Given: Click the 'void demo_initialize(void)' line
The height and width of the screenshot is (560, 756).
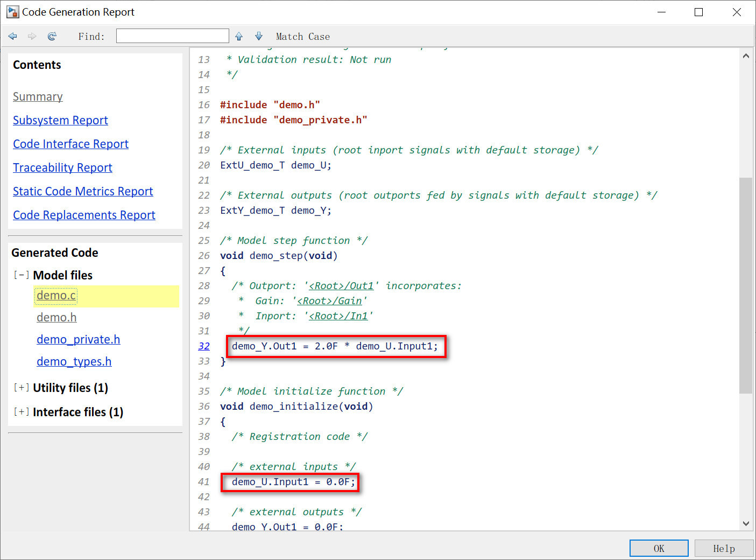Looking at the screenshot, I should pos(296,407).
